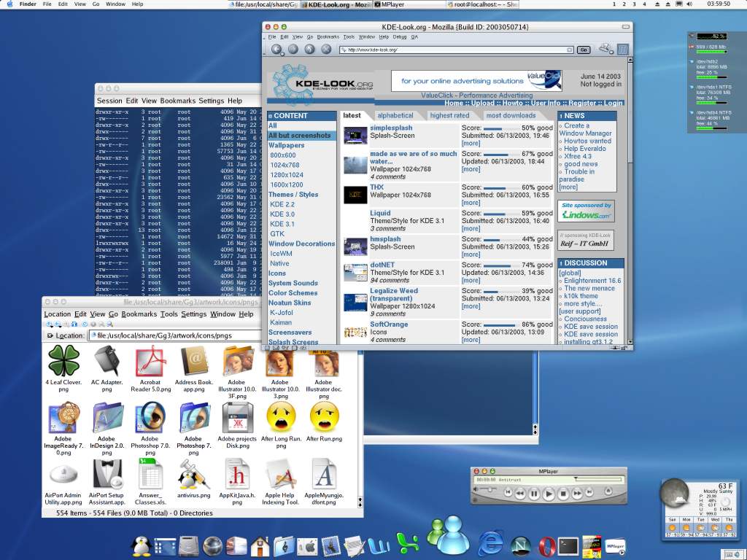Open the simplesplash entry link

tap(391, 128)
